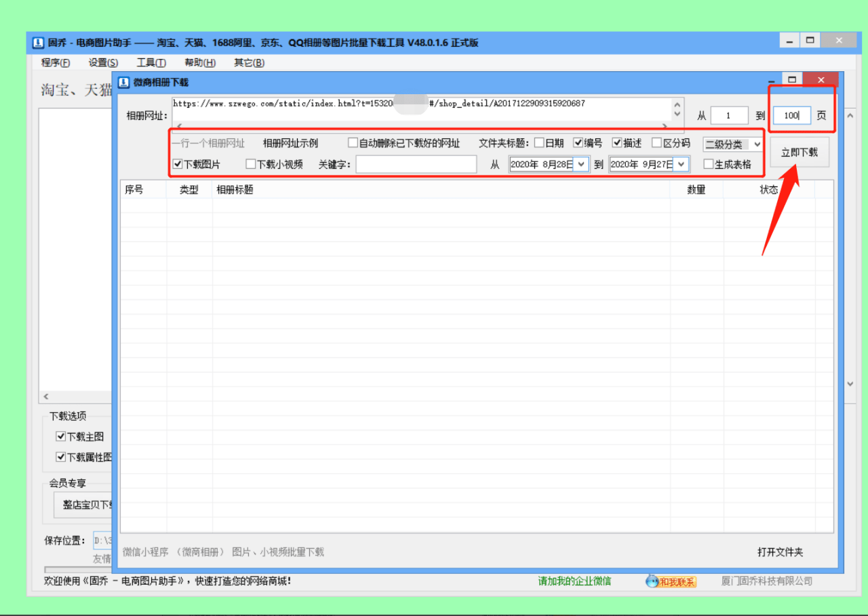
Task: Check the 下载小视频 checkbox
Action: click(250, 164)
